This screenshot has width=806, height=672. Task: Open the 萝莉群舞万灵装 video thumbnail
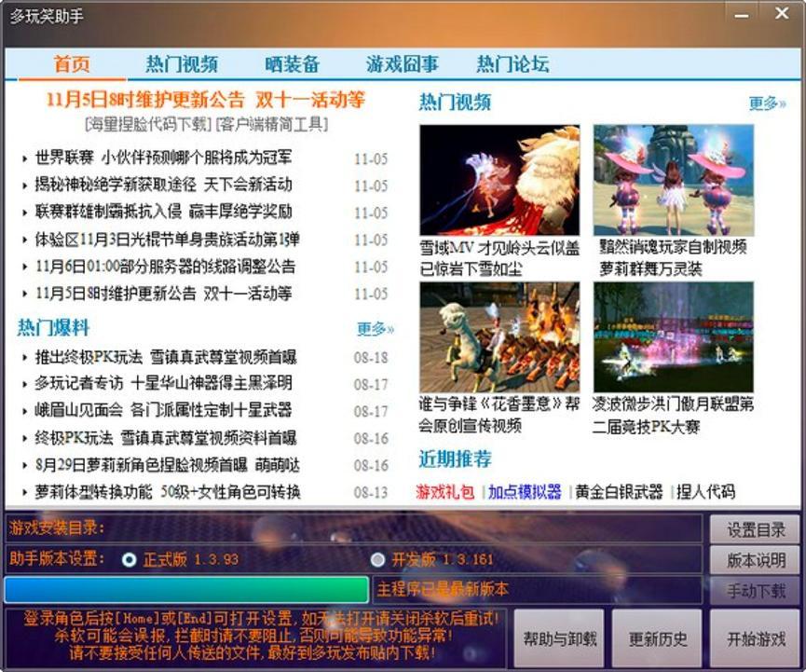(x=674, y=180)
